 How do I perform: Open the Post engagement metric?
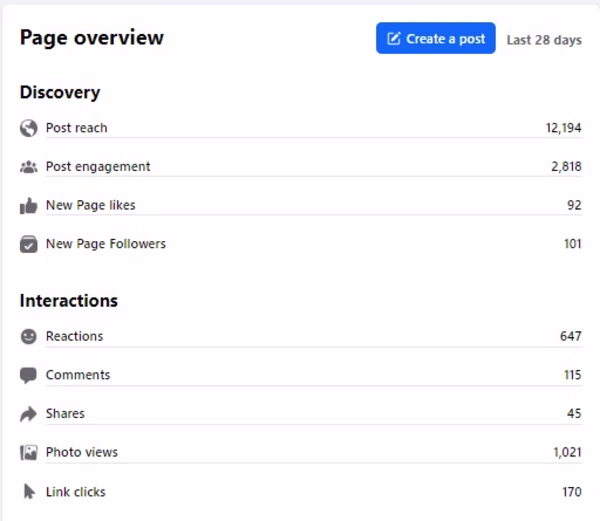coord(98,167)
